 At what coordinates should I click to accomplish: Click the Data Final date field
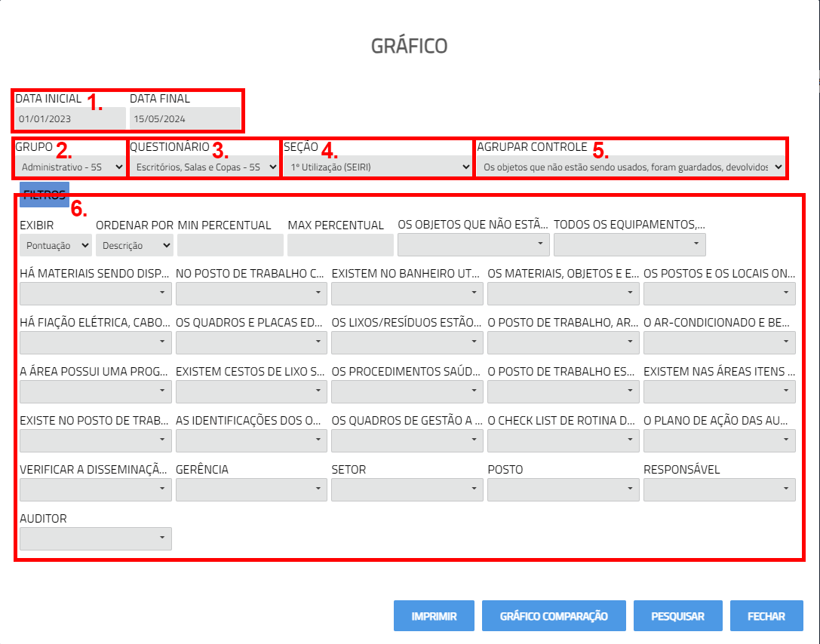pyautogui.click(x=185, y=118)
